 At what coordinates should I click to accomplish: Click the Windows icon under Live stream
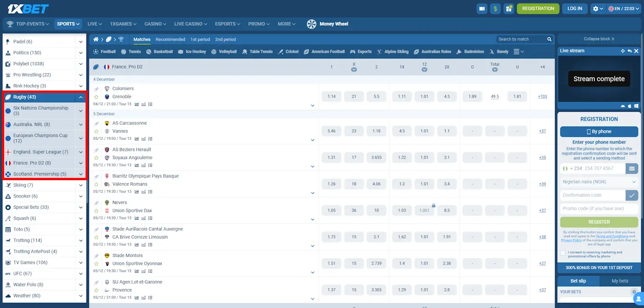point(636,106)
